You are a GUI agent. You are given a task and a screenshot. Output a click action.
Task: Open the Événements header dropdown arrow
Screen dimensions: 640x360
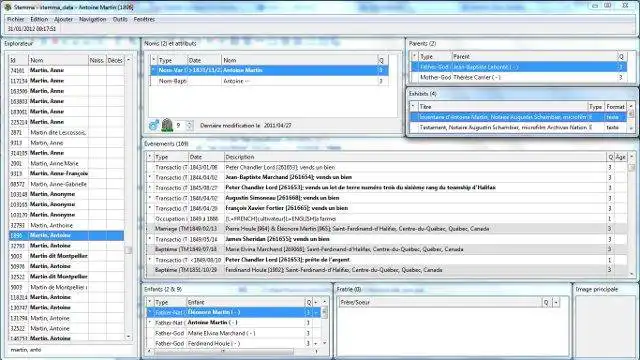[x=632, y=157]
